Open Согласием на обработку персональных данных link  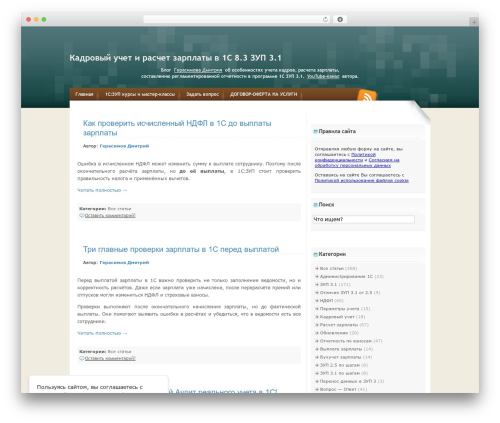pyautogui.click(x=357, y=163)
